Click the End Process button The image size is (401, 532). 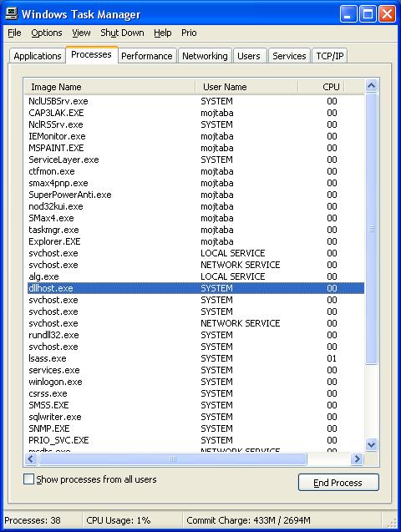click(x=338, y=483)
